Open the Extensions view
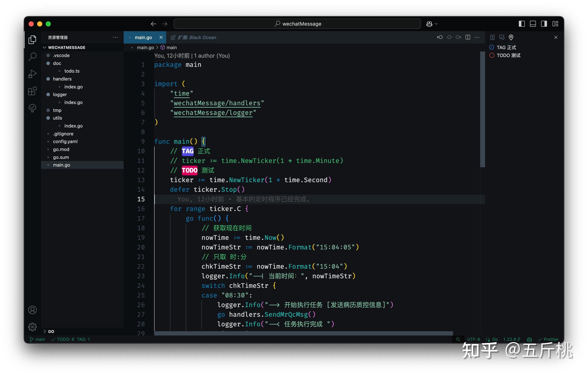This screenshot has width=588, height=375. pos(32,91)
